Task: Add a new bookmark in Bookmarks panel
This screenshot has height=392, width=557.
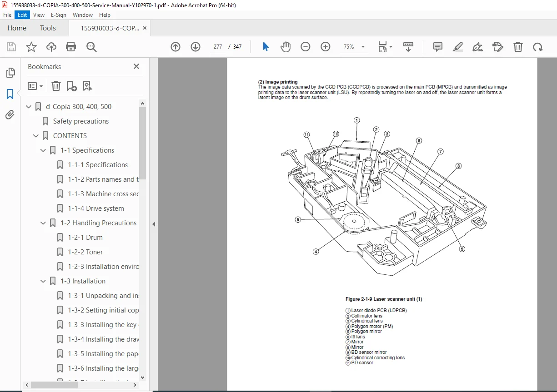Action: click(x=71, y=86)
